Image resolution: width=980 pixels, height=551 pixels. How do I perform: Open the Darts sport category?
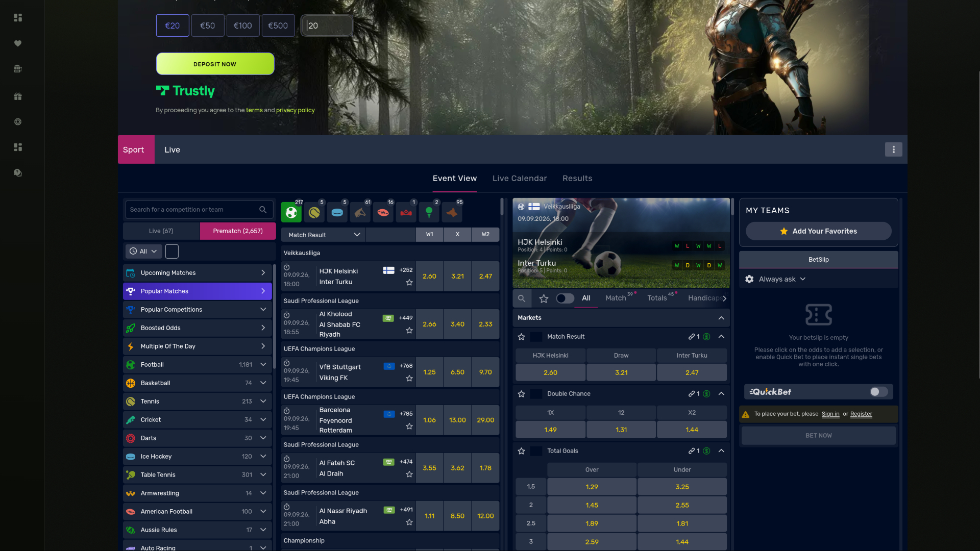(x=197, y=438)
